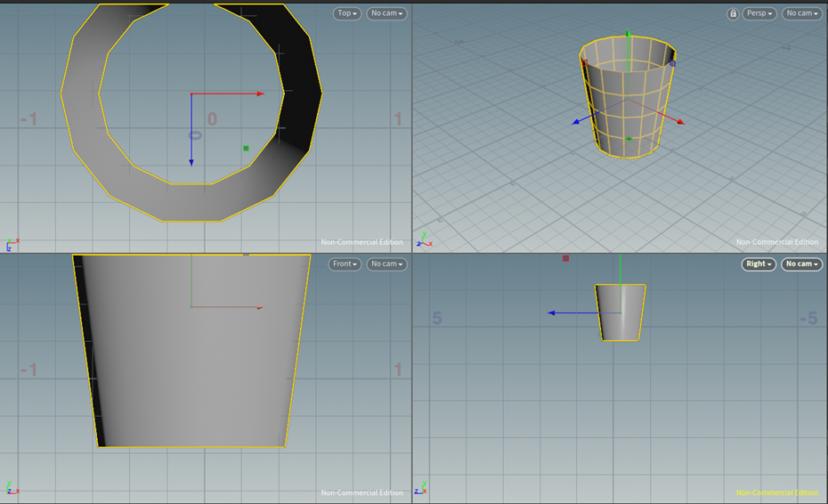Select the wireframe cup geometry in the Persp viewport
The width and height of the screenshot is (828, 504).
tap(628, 97)
